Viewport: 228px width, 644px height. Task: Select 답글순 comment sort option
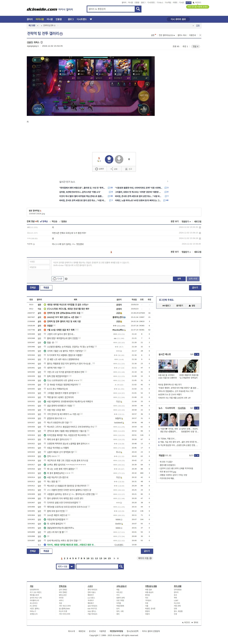63,221
